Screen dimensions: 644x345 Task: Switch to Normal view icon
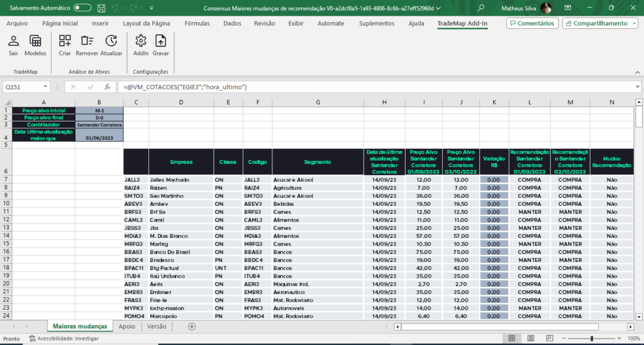pos(512,339)
